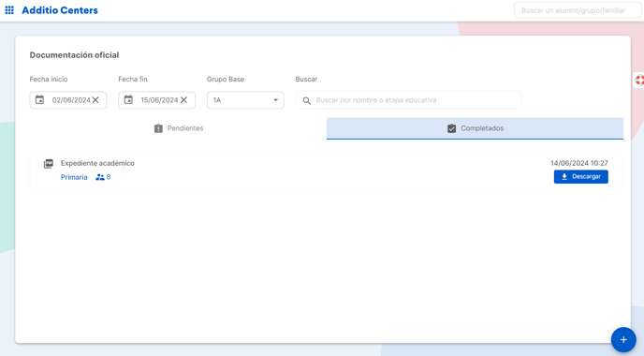
Task: Click the Grupo Base dropdown arrow
Action: 275,100
